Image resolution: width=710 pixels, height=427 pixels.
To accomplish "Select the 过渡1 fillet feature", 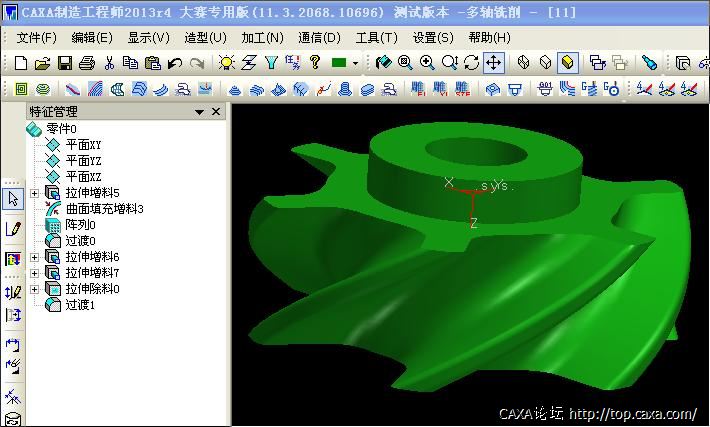I will click(80, 305).
